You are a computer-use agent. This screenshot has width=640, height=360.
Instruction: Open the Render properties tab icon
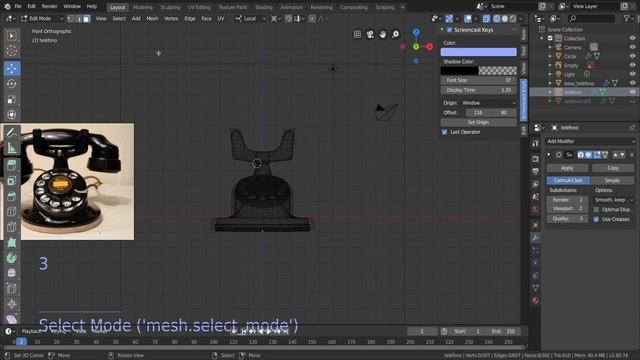(535, 158)
